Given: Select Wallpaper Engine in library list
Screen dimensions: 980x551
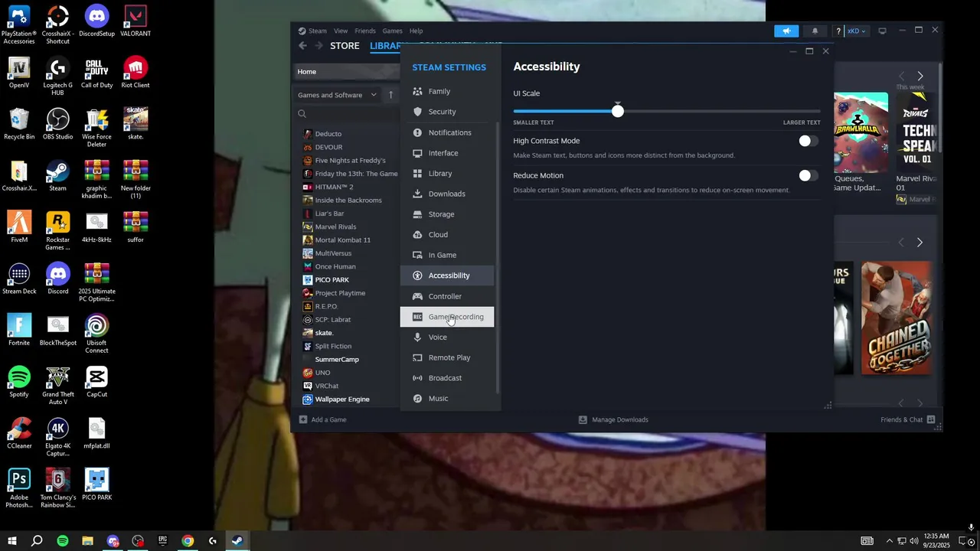Looking at the screenshot, I should (x=342, y=399).
